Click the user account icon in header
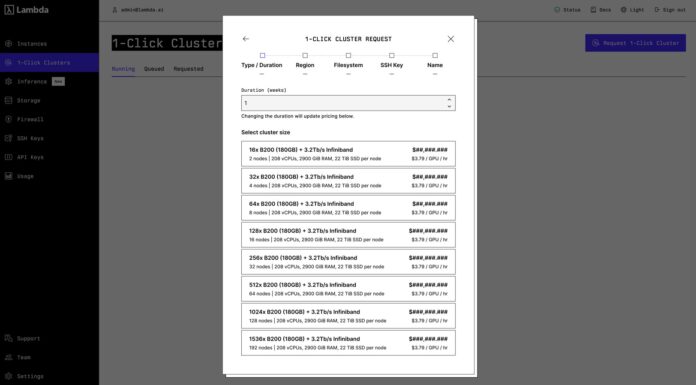 click(115, 9)
